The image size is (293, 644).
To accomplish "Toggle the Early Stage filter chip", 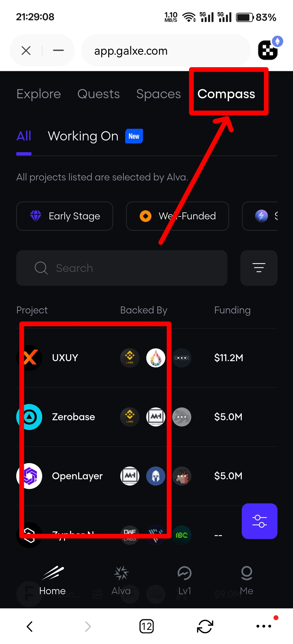I will 64,216.
